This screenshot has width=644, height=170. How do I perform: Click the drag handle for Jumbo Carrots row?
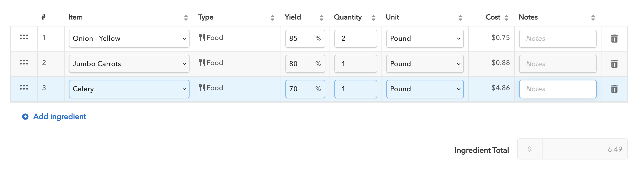(24, 62)
